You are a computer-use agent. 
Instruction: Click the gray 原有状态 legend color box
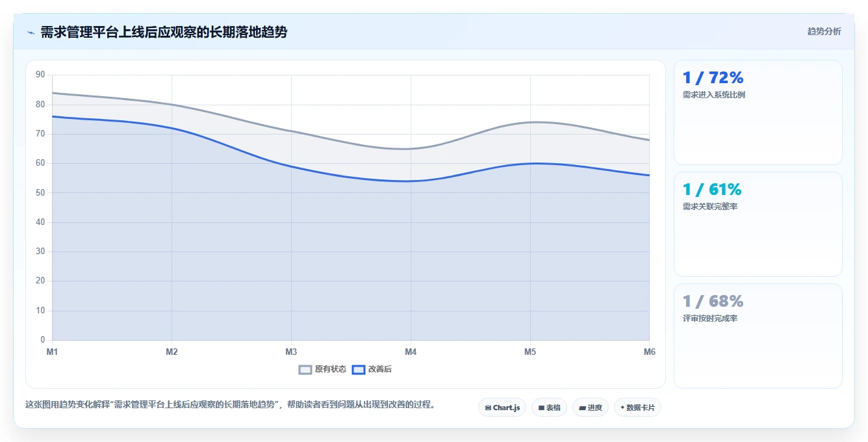point(305,369)
